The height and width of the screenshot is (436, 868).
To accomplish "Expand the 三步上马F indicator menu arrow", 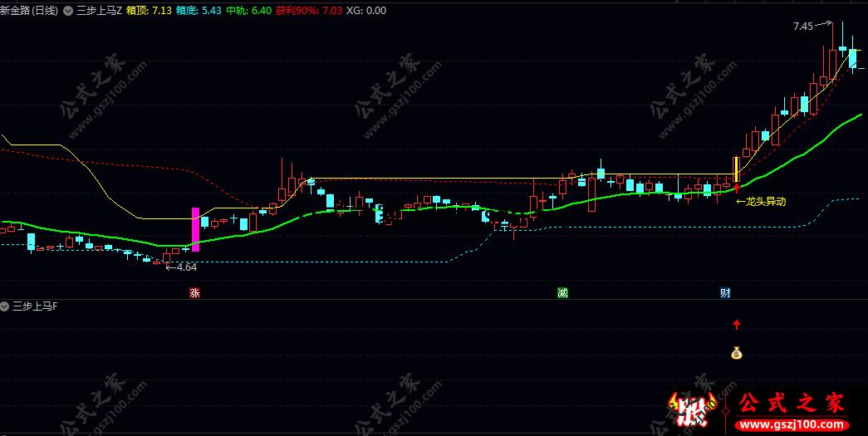I will 4,306.
